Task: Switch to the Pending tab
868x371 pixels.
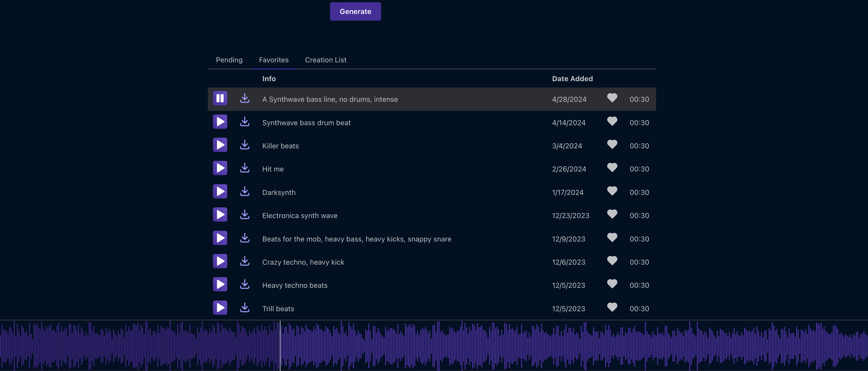Action: point(229,60)
